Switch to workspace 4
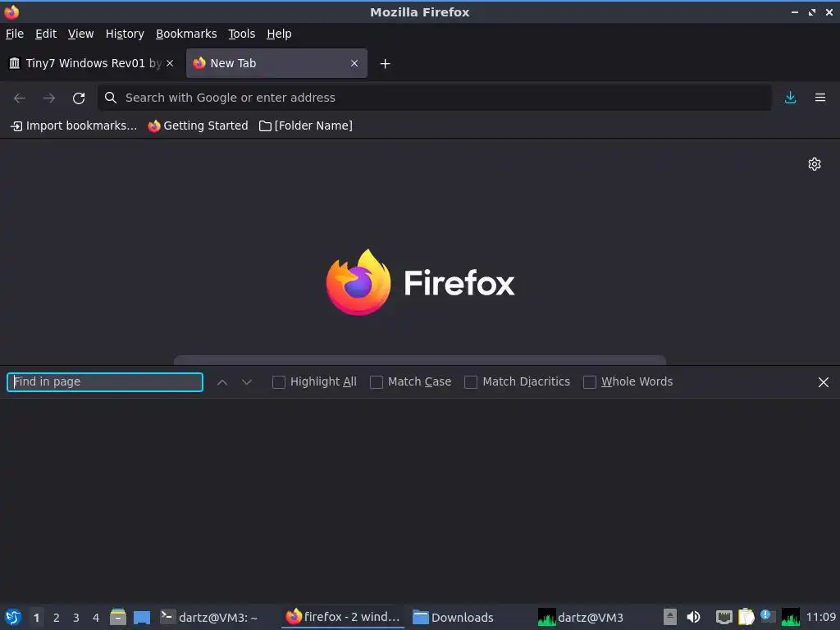This screenshot has height=630, width=840. click(96, 618)
